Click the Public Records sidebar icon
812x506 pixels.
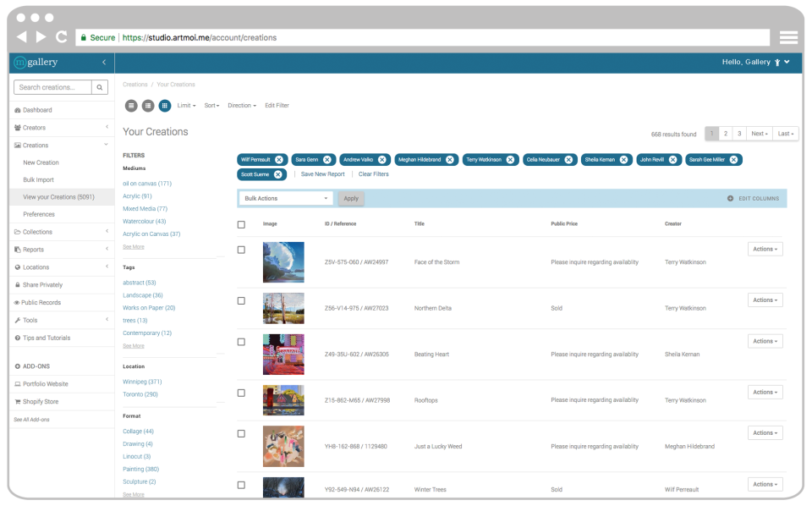[16, 302]
